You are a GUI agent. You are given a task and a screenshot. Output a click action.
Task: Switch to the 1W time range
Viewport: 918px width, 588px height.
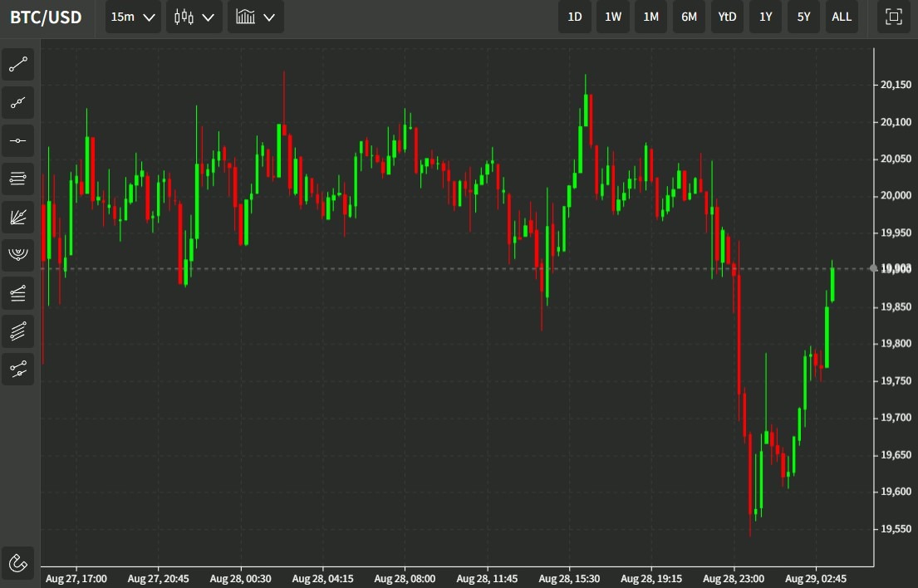[x=613, y=17]
